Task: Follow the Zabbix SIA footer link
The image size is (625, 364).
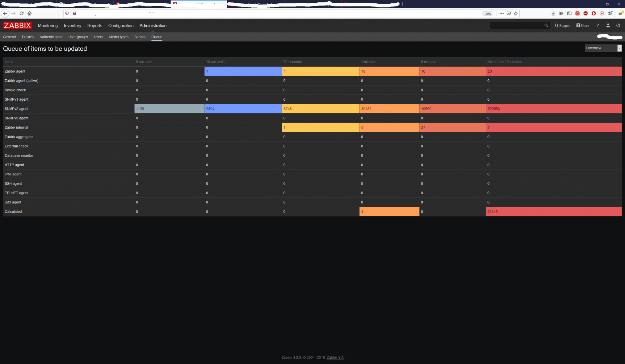Action: (335, 358)
